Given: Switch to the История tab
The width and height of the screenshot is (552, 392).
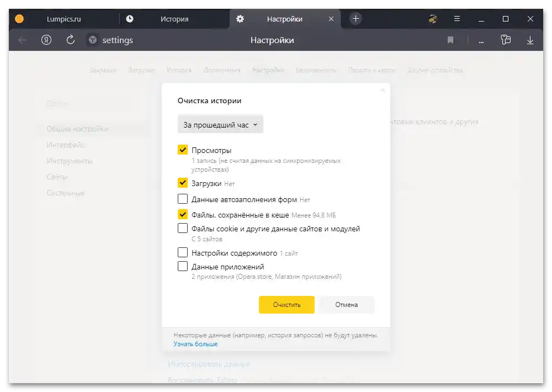Looking at the screenshot, I should [174, 19].
